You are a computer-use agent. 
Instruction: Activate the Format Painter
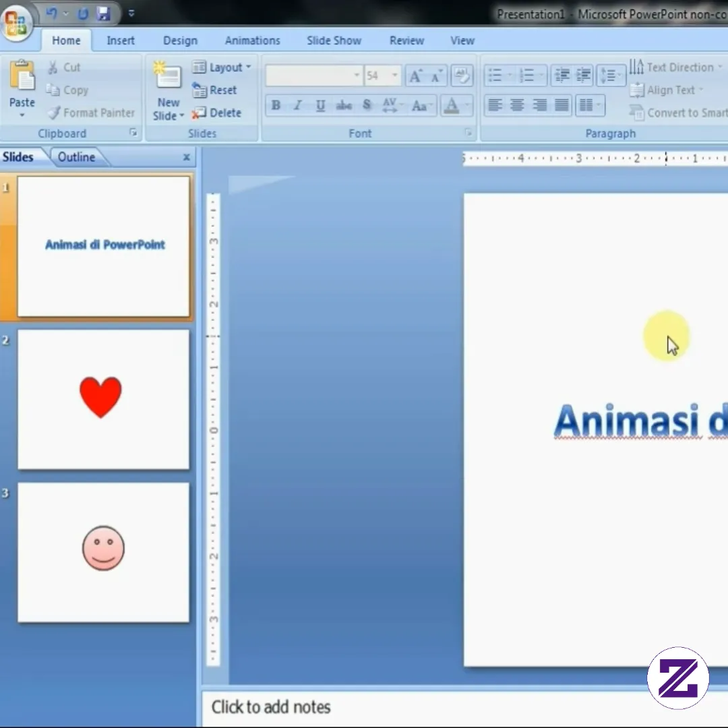(92, 113)
